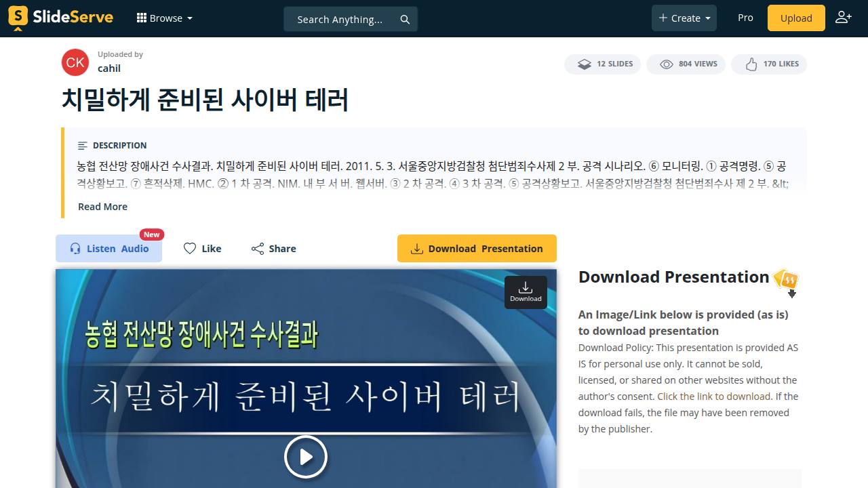Screen dimensions: 868x488
Task: Open uploader profile cahil
Action: [x=109, y=68]
